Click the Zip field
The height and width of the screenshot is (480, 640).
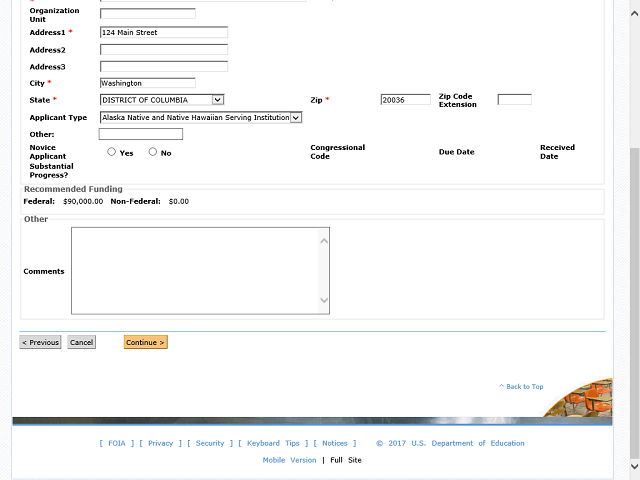pos(405,100)
